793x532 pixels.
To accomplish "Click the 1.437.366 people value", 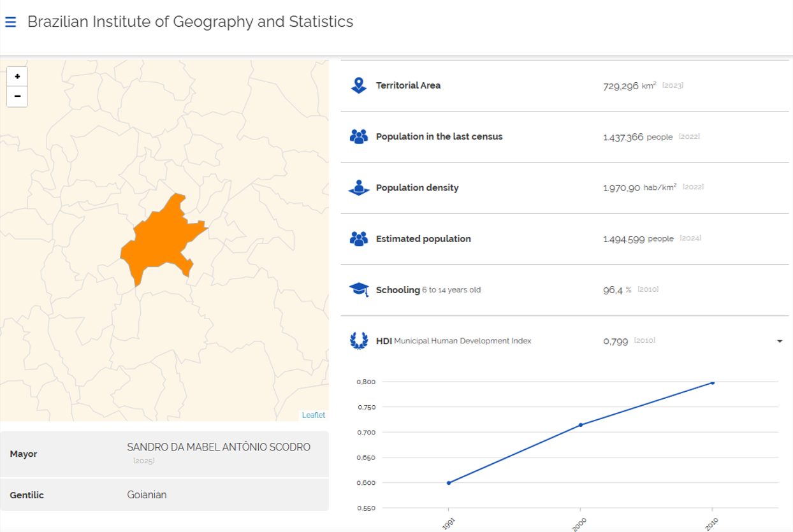I will point(637,137).
